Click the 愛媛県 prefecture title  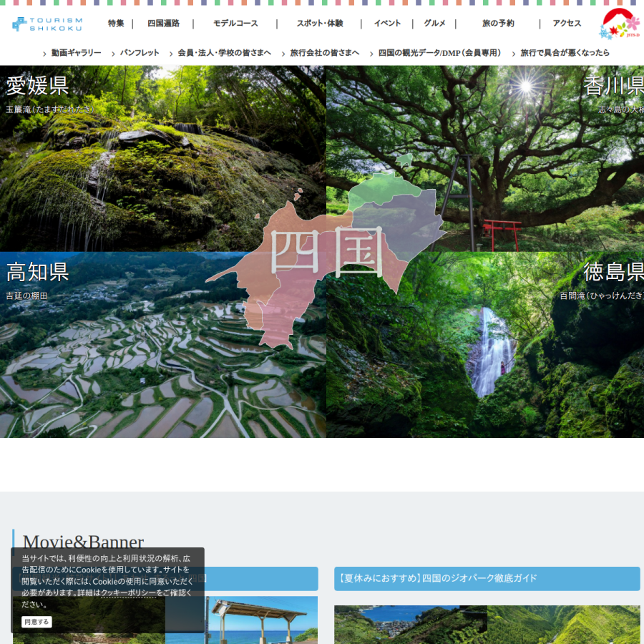(x=37, y=86)
